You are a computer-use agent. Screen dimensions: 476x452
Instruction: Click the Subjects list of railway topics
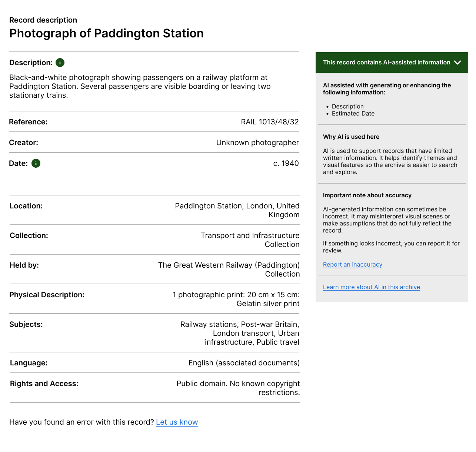point(240,333)
